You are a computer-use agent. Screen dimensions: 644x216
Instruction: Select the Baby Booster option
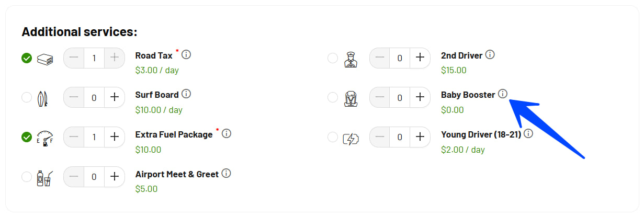[333, 97]
